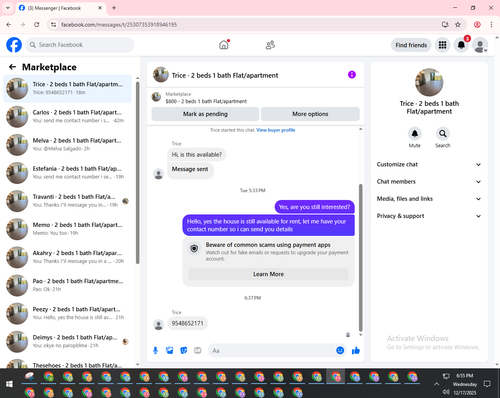Send a thumbs-up like
500x398 pixels.
point(356,350)
